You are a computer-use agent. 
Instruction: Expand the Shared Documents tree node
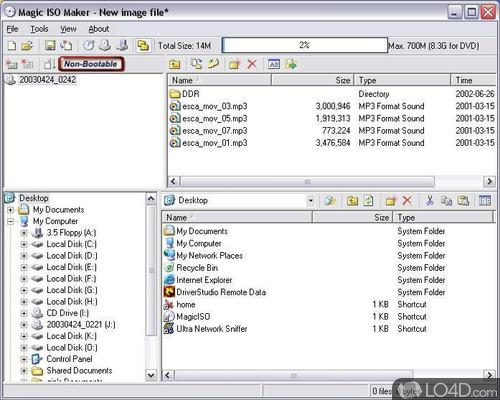click(x=24, y=371)
